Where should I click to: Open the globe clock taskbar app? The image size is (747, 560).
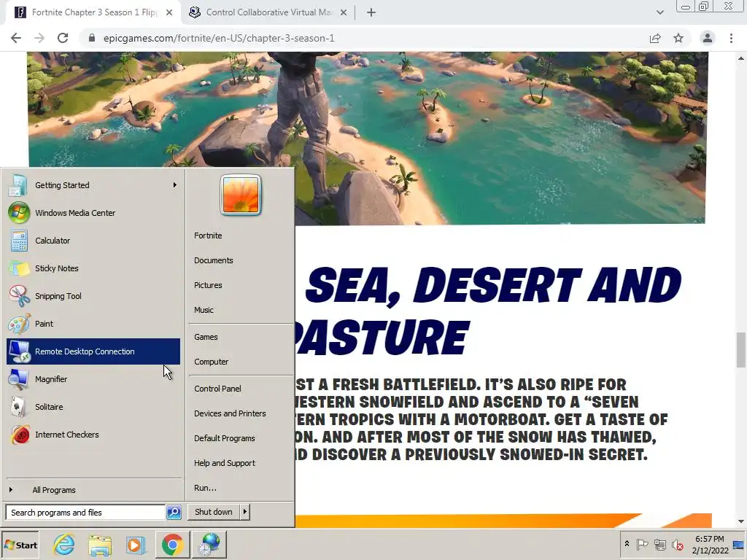point(209,545)
